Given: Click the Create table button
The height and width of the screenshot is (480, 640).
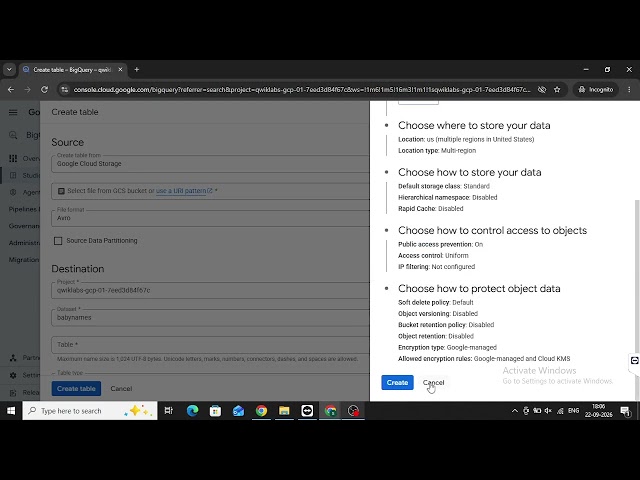Looking at the screenshot, I should (76, 389).
